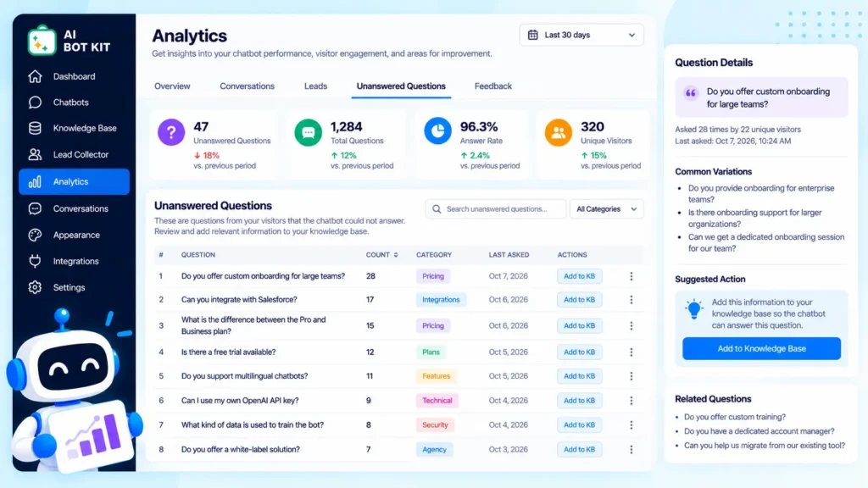Click the Knowledge Base database icon
868x488 pixels.
click(35, 129)
